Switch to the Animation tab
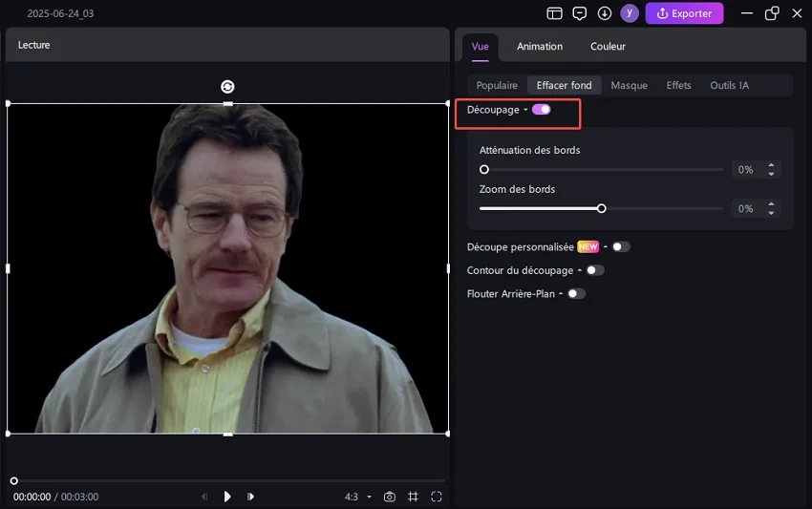Viewport: 812px width, 509px height. (540, 46)
